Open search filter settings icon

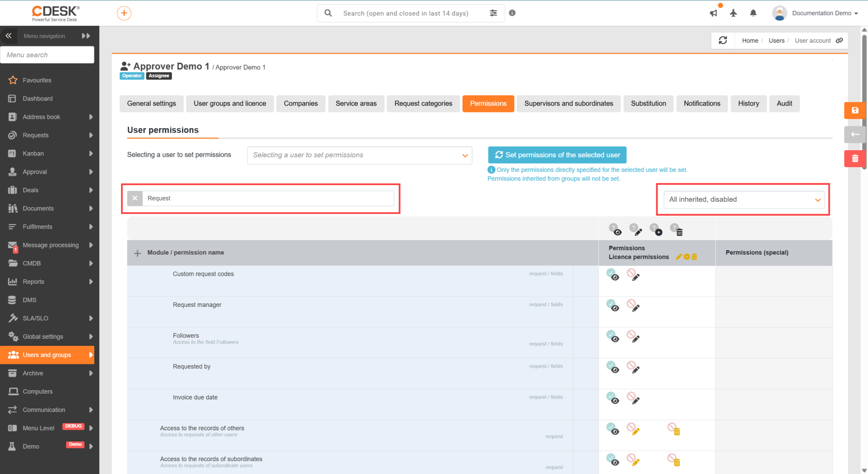pyautogui.click(x=493, y=13)
